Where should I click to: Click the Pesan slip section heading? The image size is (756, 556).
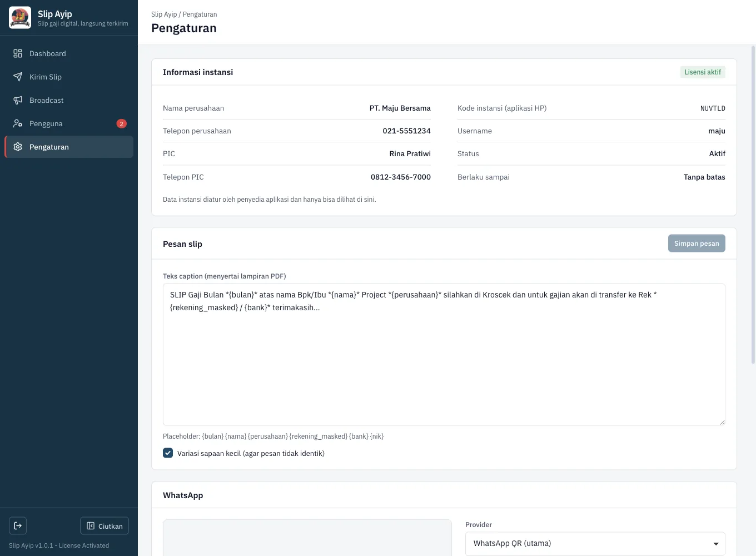(182, 244)
